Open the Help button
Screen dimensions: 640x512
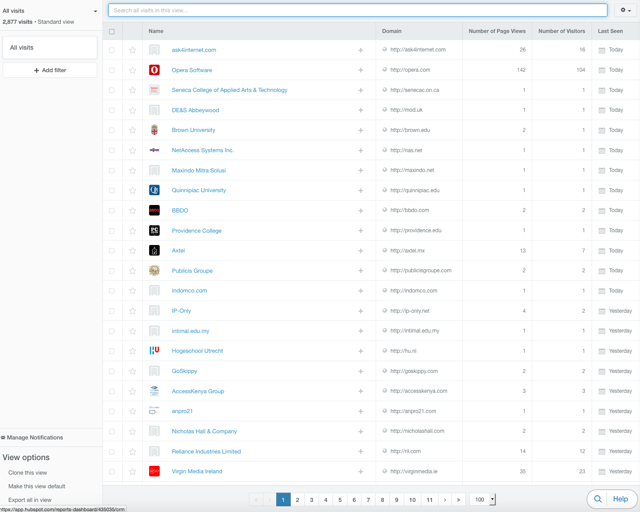(612, 499)
